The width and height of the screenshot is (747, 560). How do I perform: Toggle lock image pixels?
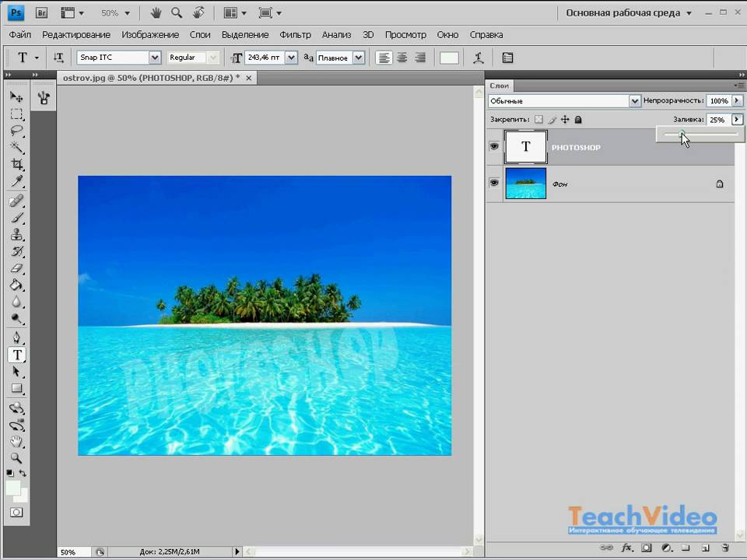point(552,120)
